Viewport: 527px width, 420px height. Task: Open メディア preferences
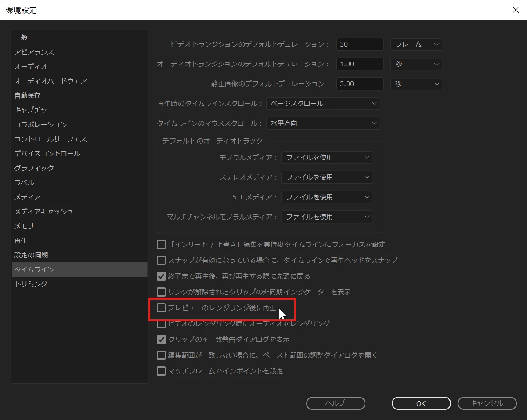point(79,197)
